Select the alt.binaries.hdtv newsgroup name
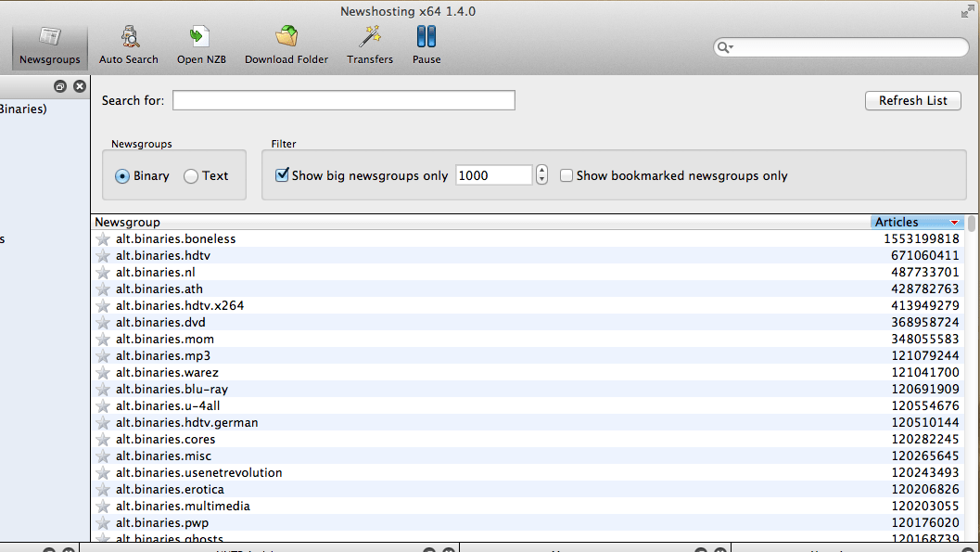Image resolution: width=980 pixels, height=552 pixels. click(163, 256)
